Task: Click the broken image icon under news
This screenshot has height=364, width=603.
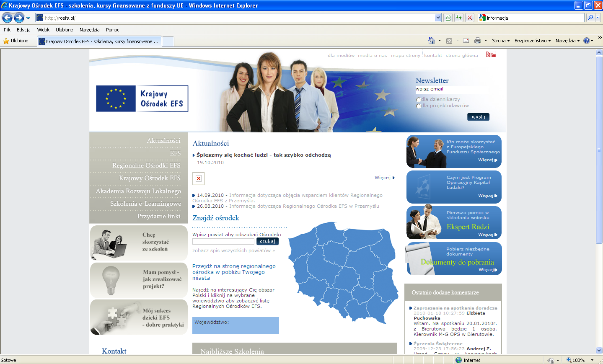Action: click(199, 178)
